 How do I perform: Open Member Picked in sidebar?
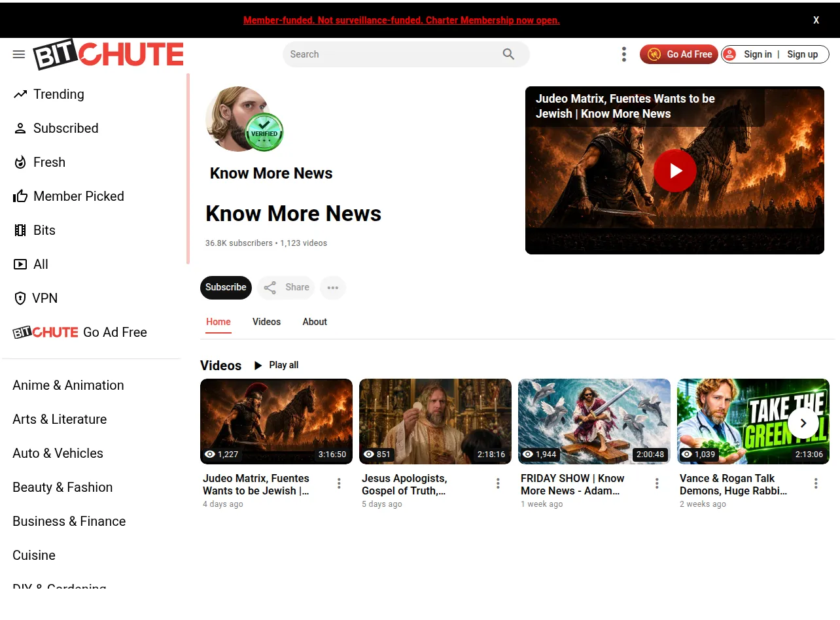pos(69,196)
